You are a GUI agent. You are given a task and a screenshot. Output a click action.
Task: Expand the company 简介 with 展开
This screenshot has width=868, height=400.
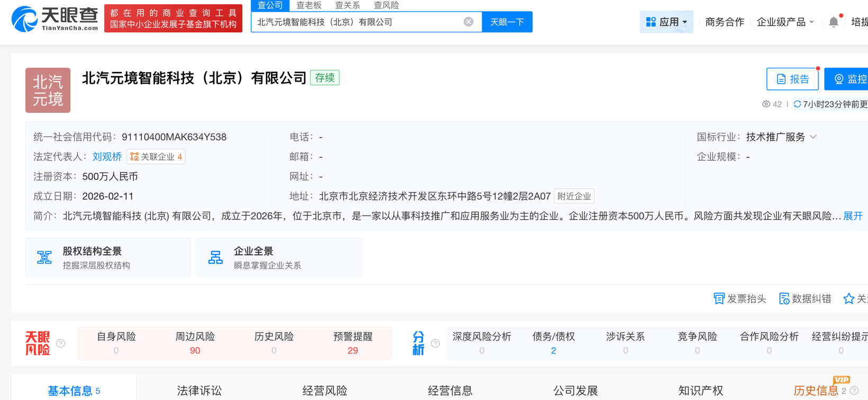853,216
